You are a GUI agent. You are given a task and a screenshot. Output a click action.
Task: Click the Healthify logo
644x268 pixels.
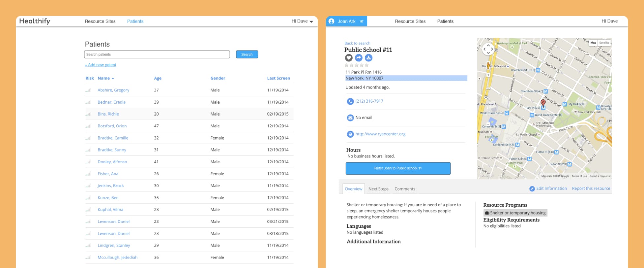[35, 21]
